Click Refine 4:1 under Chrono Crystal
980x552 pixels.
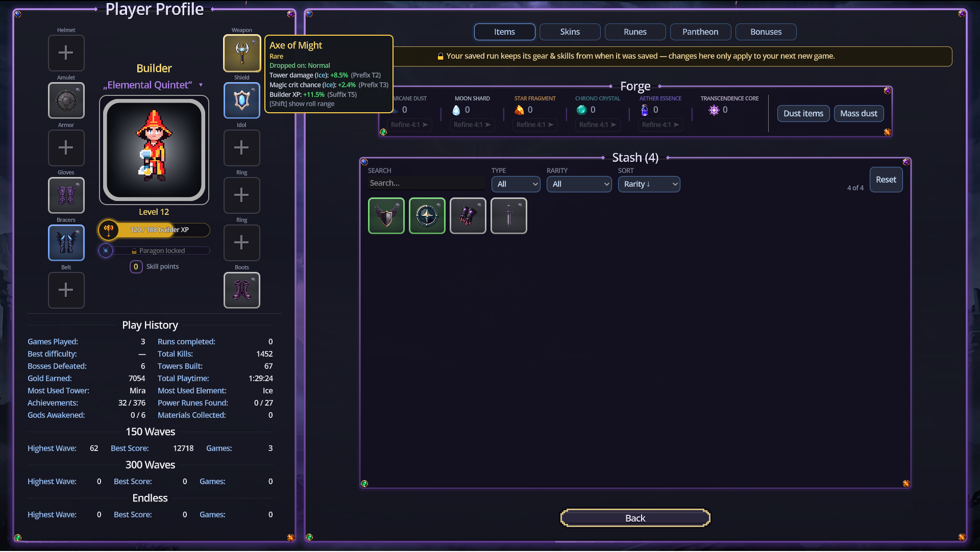597,125
